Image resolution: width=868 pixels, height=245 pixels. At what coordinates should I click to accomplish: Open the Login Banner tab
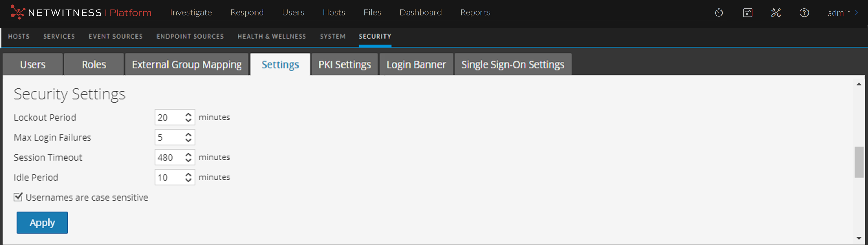416,64
